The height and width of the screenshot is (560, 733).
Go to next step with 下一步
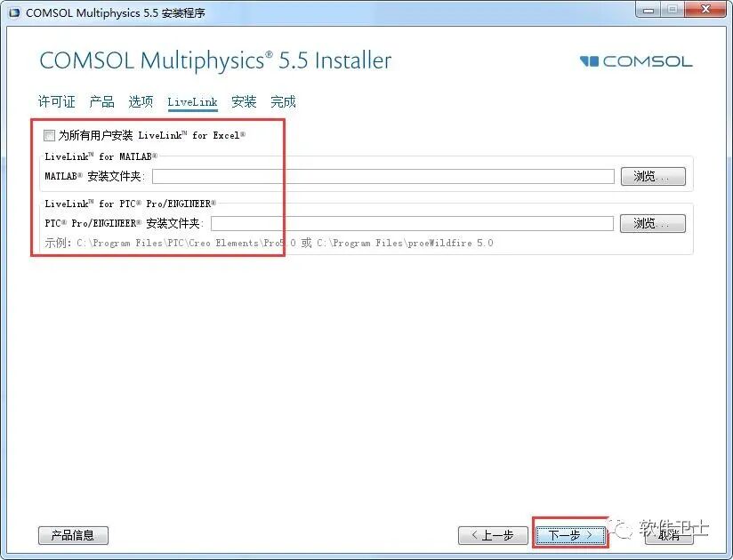click(x=570, y=535)
